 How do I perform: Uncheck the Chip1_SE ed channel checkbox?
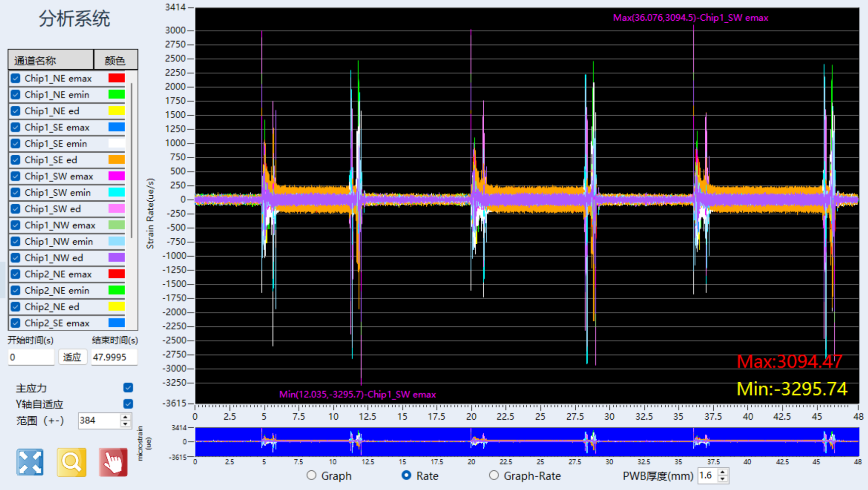16,160
